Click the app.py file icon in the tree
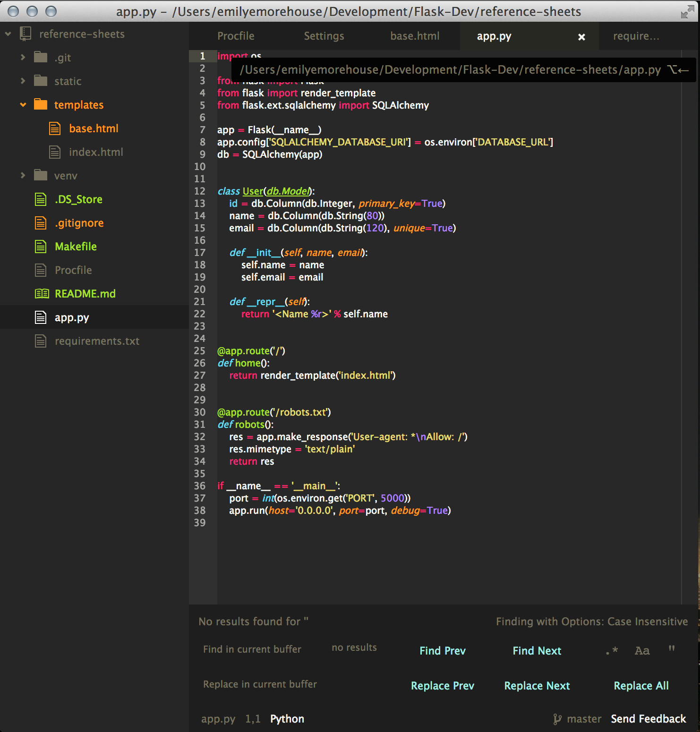The height and width of the screenshot is (732, 700). 41,317
